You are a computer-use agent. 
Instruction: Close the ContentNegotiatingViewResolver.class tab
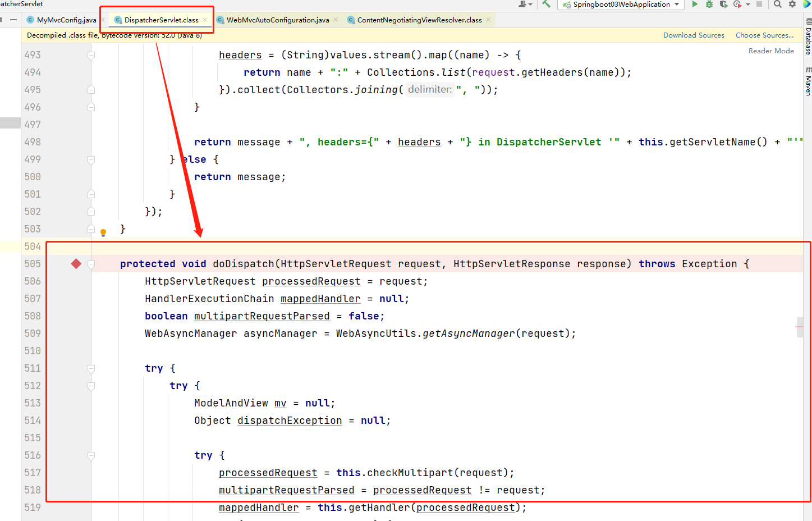click(x=488, y=20)
